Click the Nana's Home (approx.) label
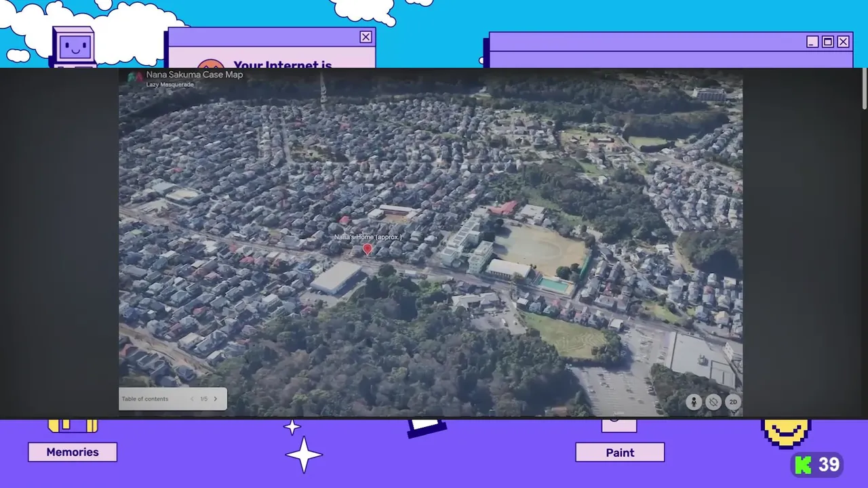The width and height of the screenshot is (868, 488). point(368,237)
